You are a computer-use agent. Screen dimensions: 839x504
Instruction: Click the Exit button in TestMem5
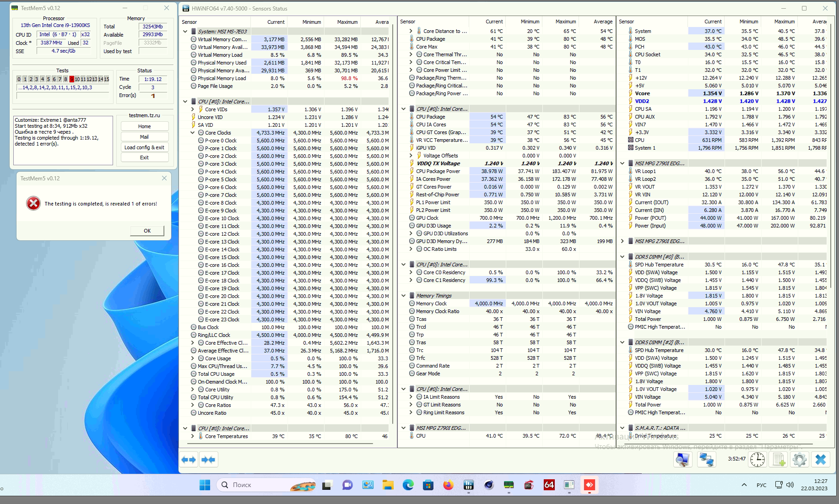pos(145,157)
